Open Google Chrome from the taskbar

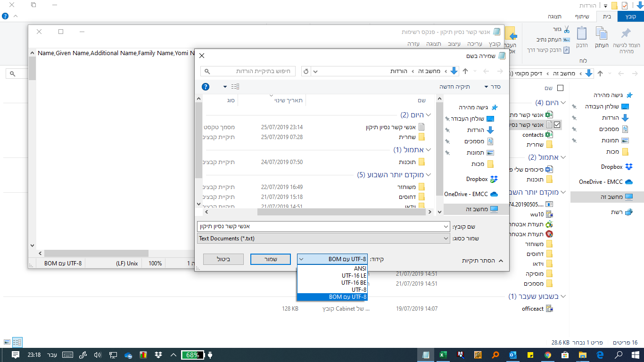(547, 354)
